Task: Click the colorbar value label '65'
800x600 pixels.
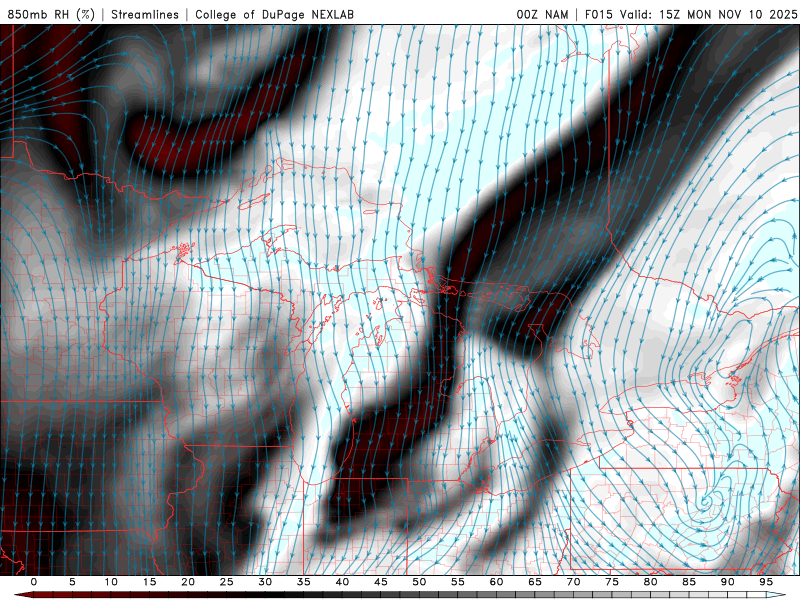Action: (535, 582)
